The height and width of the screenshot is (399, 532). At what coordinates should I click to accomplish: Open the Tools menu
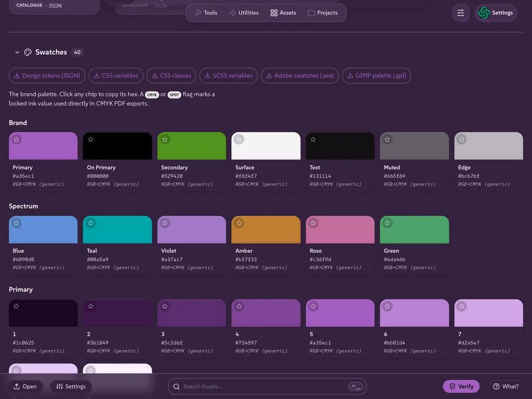point(206,13)
